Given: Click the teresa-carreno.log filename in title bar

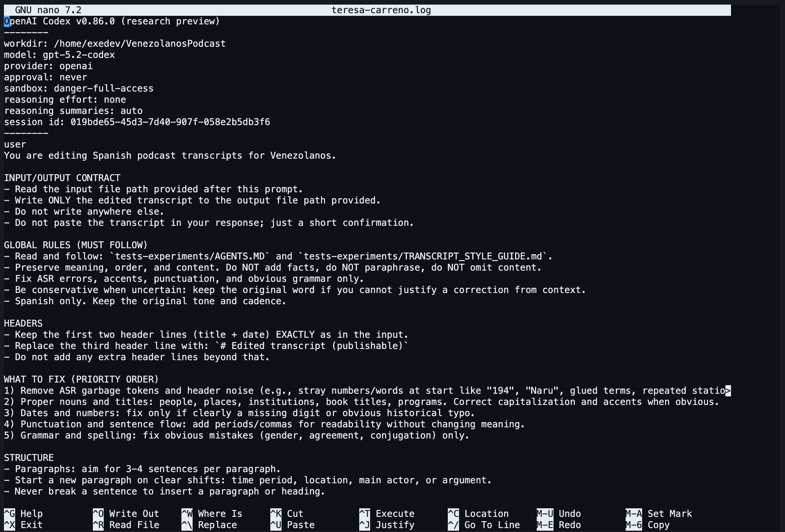Looking at the screenshot, I should [x=381, y=10].
